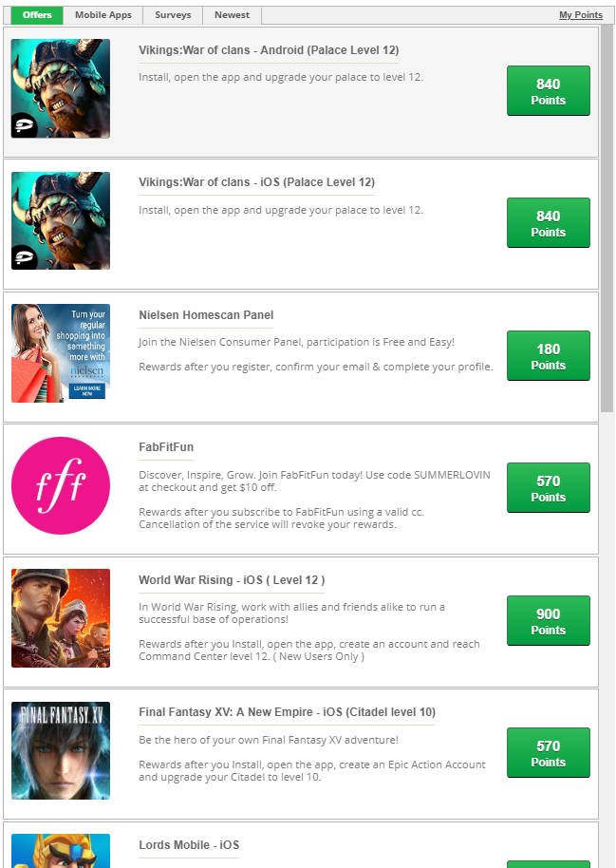Click the 'Rewards after you subscribe to FabFitFun' text

pyautogui.click(x=281, y=519)
